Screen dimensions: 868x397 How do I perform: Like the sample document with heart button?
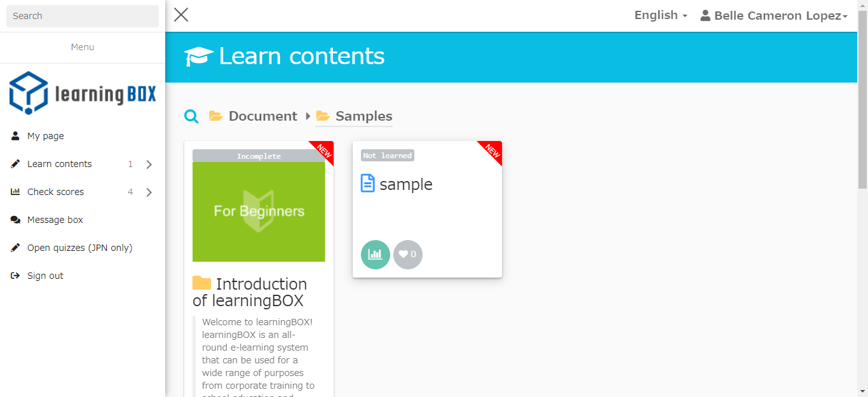(x=408, y=255)
